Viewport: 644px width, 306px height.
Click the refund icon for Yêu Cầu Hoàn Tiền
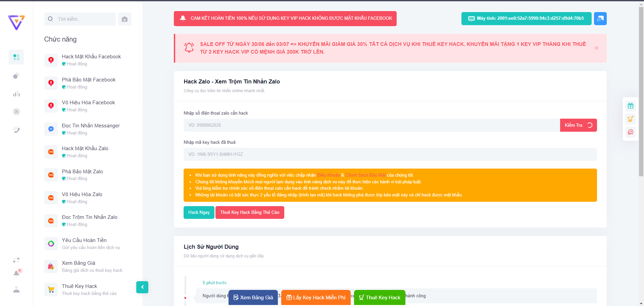[x=51, y=244]
